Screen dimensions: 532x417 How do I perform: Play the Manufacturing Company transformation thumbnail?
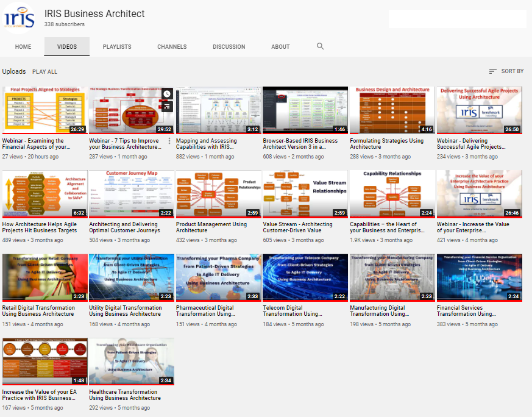(x=392, y=277)
